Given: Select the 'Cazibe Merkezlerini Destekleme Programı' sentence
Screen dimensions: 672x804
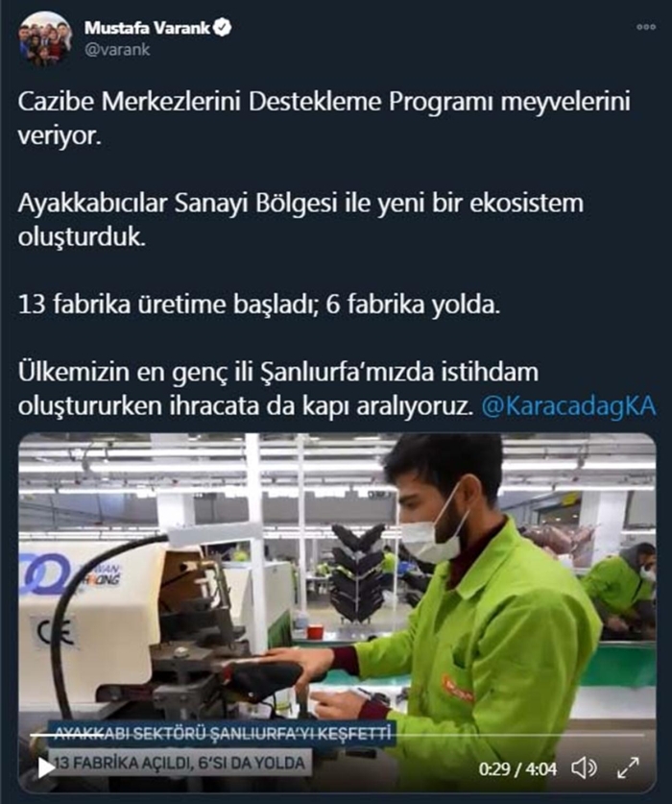Looking at the screenshot, I should coord(324,118).
